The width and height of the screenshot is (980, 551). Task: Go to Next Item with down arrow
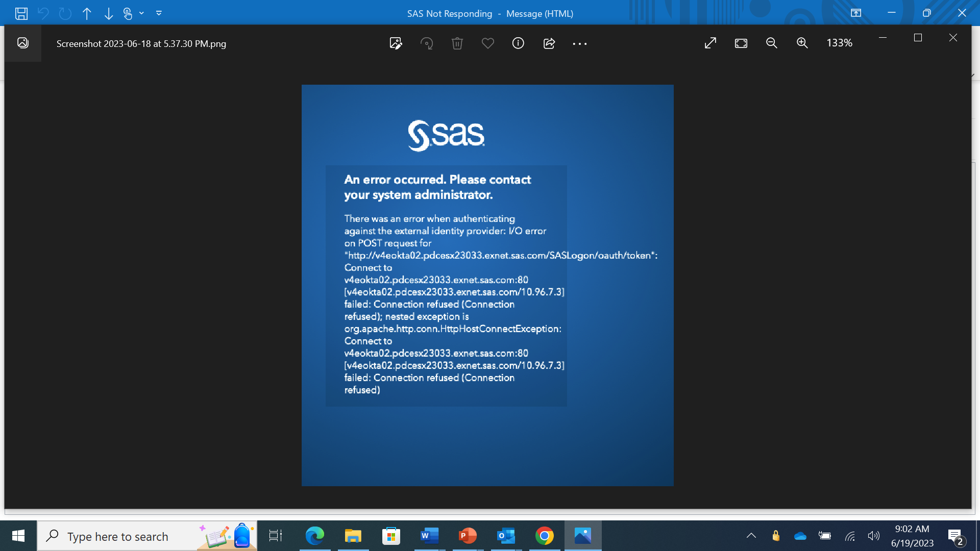click(x=108, y=13)
